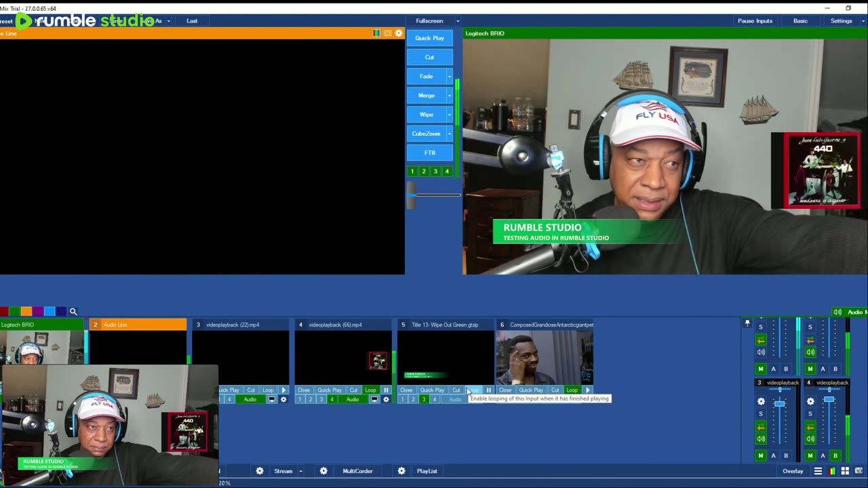
Task: Open the Fullscreen dropdown arrow
Action: (458, 21)
